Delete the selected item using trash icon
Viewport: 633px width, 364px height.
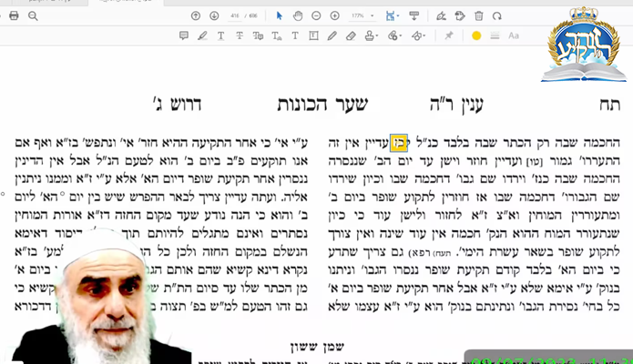click(479, 15)
